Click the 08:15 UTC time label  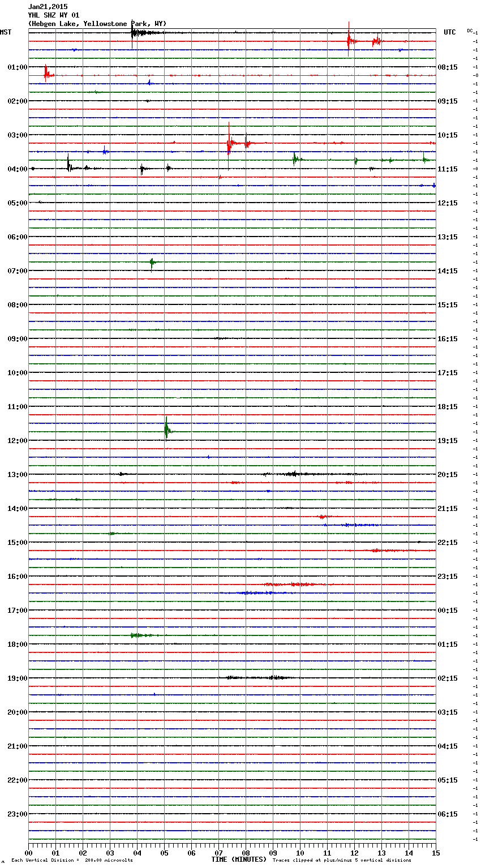[x=448, y=67]
